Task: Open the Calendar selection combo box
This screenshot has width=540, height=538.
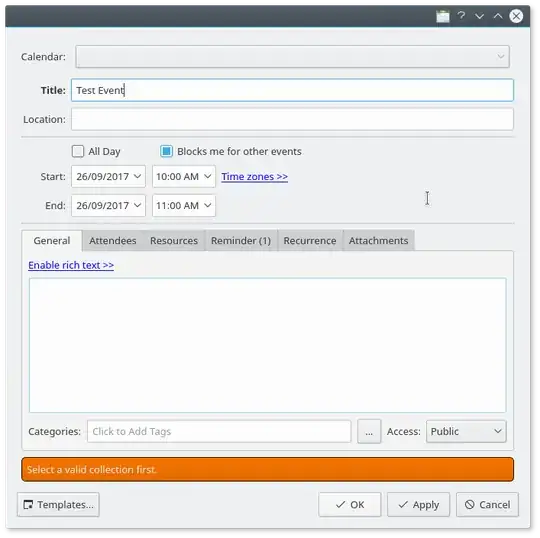Action: 292,56
